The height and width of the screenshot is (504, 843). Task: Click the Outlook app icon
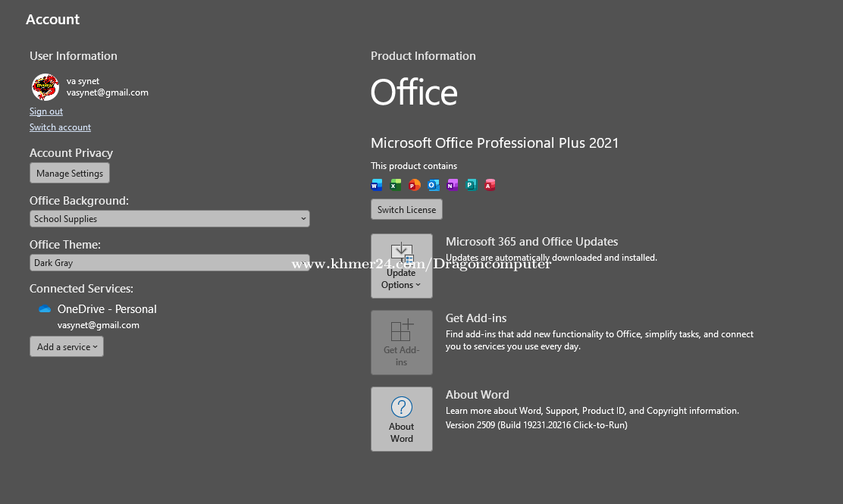434,185
